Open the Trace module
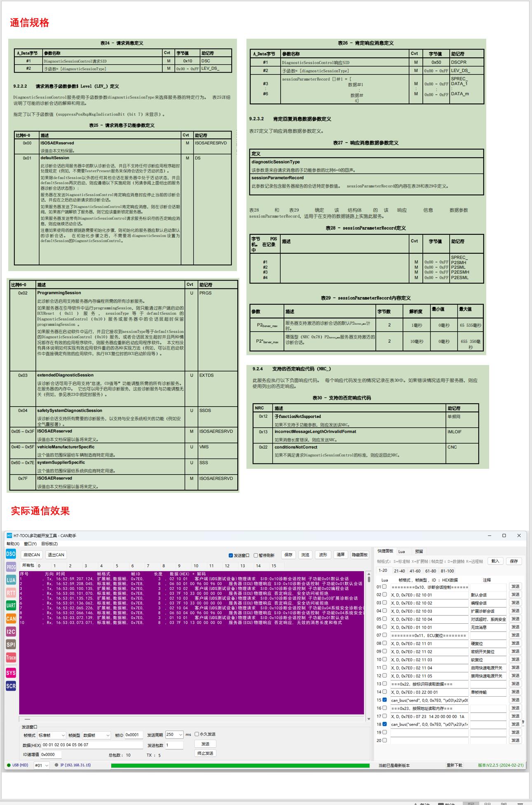The height and width of the screenshot is (805, 532). (11, 658)
